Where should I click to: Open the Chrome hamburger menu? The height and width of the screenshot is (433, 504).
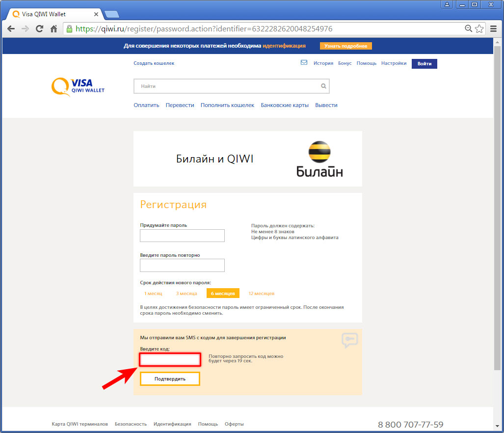pyautogui.click(x=493, y=29)
